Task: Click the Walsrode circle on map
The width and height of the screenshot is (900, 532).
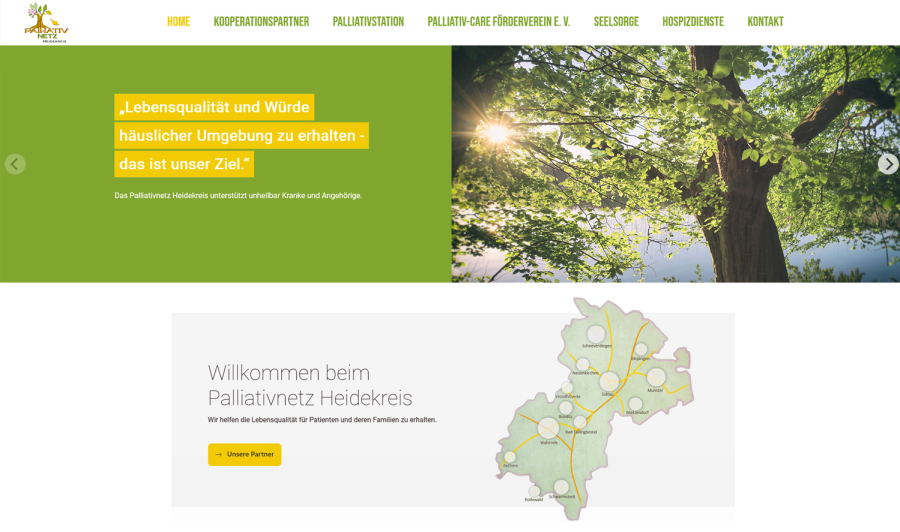Action: (x=548, y=428)
